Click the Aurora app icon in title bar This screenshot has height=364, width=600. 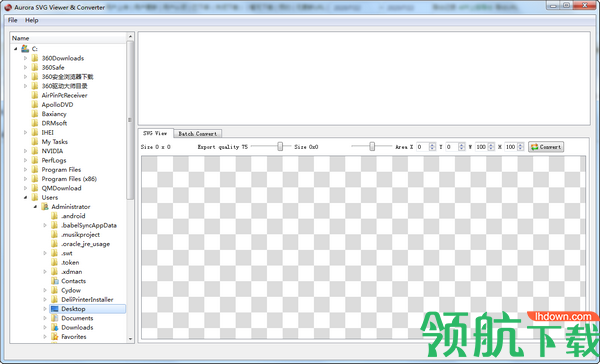click(8, 7)
